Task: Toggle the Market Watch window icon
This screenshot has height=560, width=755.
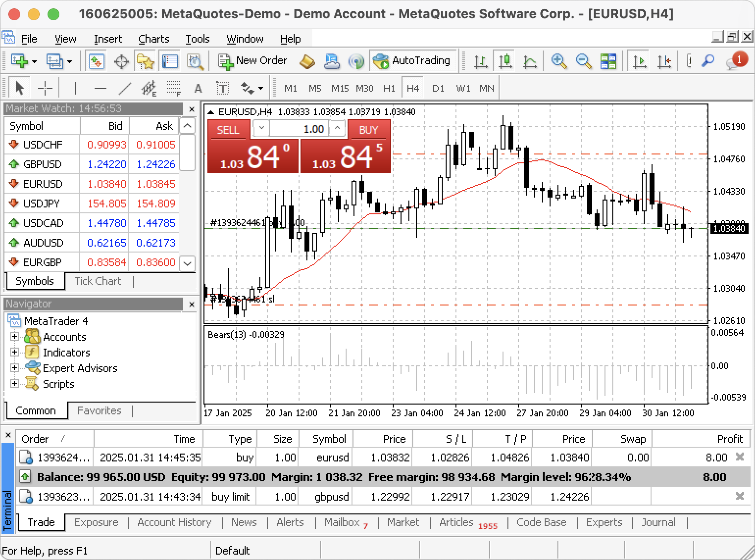Action: click(x=96, y=61)
